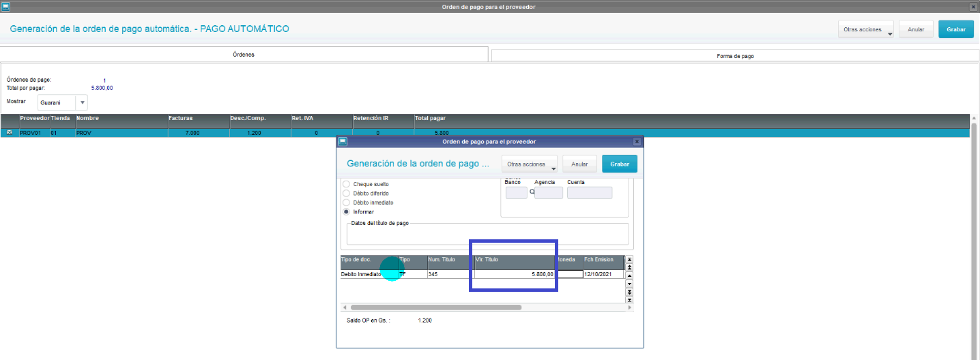This screenshot has width=980, height=360.
Task: Click the 345 title number cell
Action: 450,274
